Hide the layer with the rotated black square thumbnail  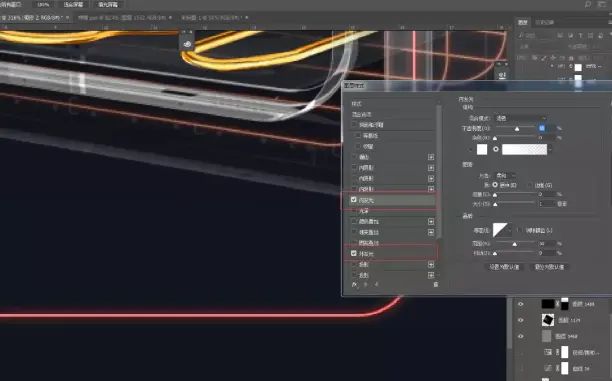(x=520, y=320)
